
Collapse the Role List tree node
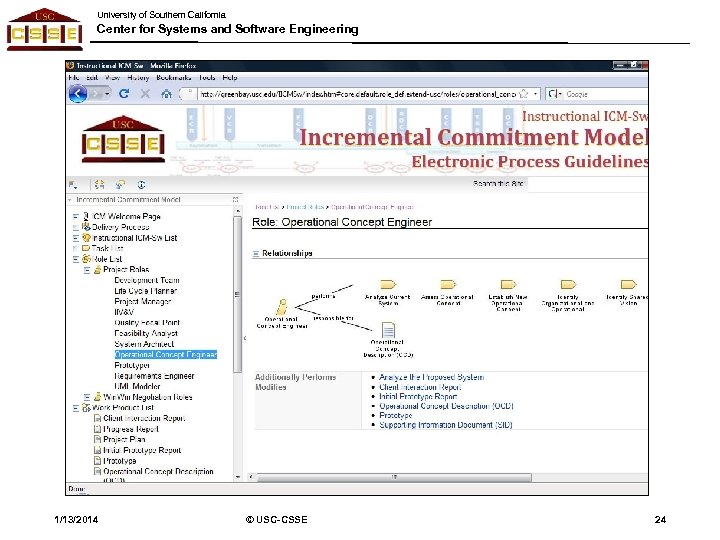tap(76, 259)
